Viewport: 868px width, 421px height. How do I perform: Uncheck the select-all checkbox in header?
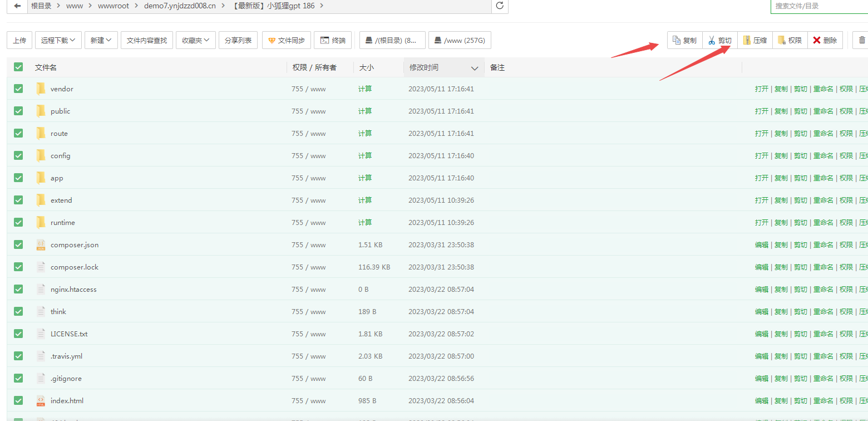click(x=18, y=67)
